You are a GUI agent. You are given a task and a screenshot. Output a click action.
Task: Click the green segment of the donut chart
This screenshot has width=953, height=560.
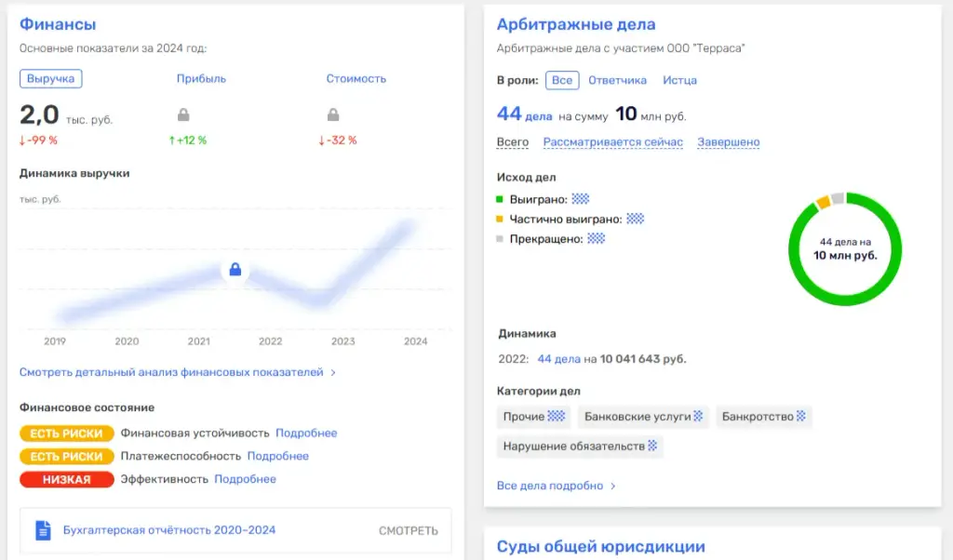pyautogui.click(x=845, y=300)
